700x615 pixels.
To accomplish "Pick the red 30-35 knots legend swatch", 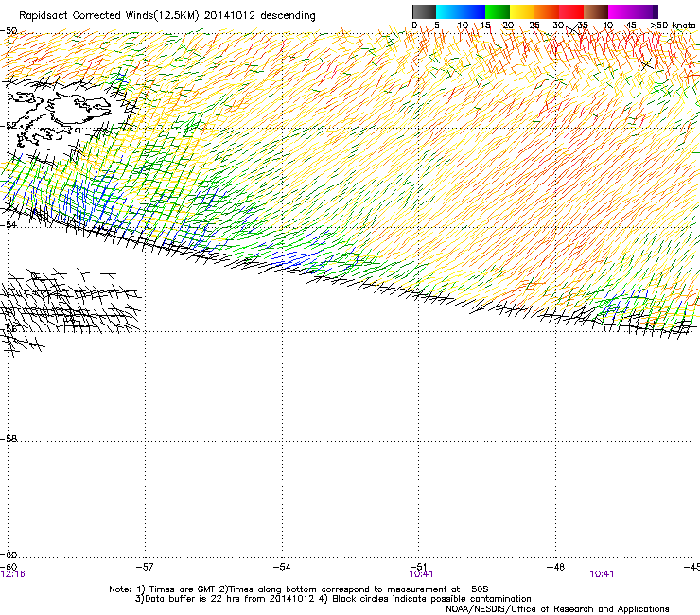I will click(571, 11).
